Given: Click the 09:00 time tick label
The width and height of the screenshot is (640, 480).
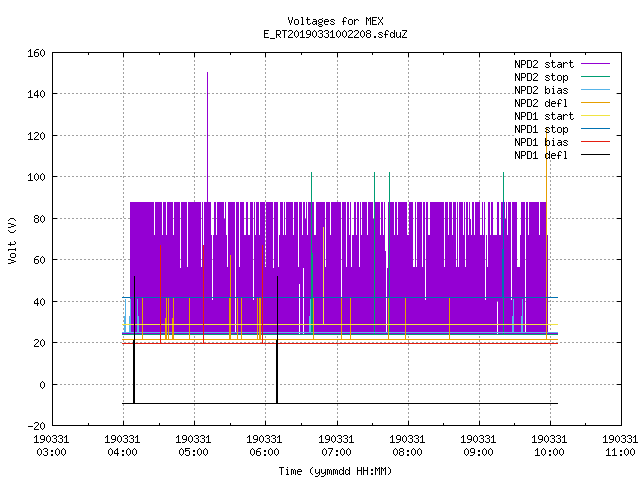Looking at the screenshot, I should pos(478,452).
